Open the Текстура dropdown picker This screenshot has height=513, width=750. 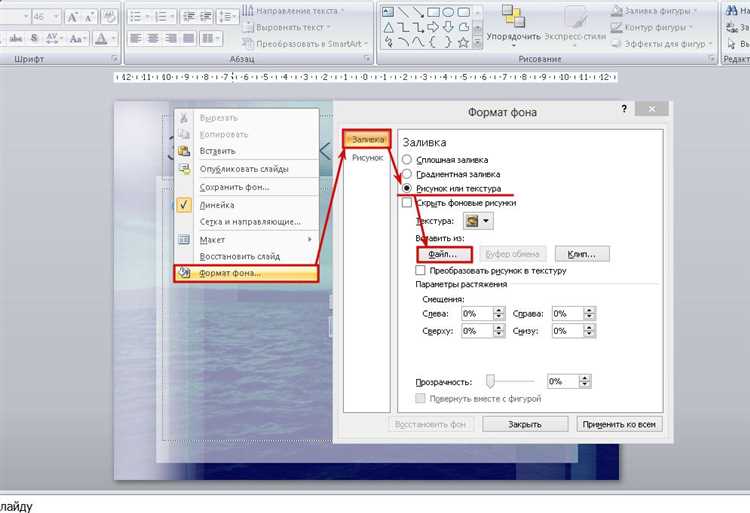coord(478,221)
